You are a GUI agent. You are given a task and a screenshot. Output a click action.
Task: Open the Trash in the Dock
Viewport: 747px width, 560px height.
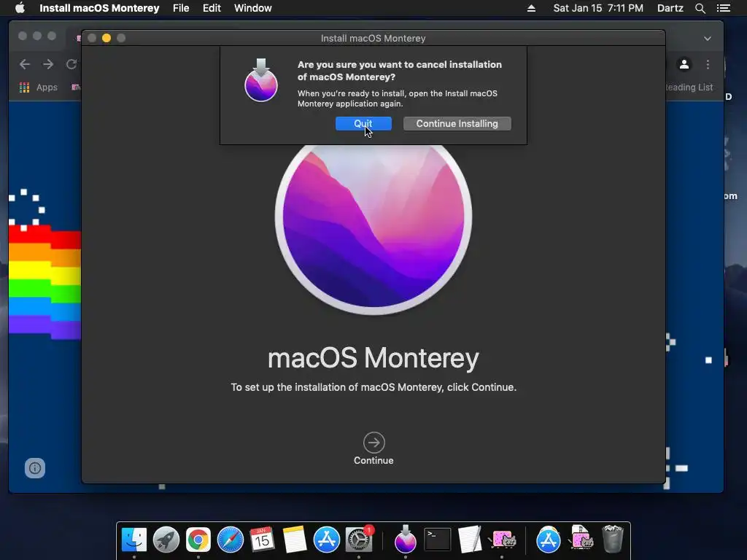tap(613, 539)
